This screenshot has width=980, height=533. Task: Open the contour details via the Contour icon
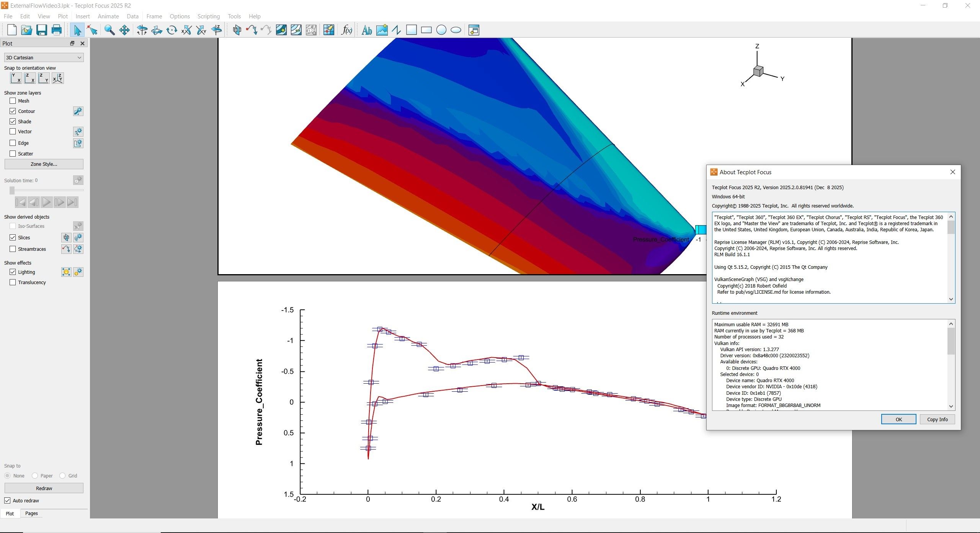point(78,111)
